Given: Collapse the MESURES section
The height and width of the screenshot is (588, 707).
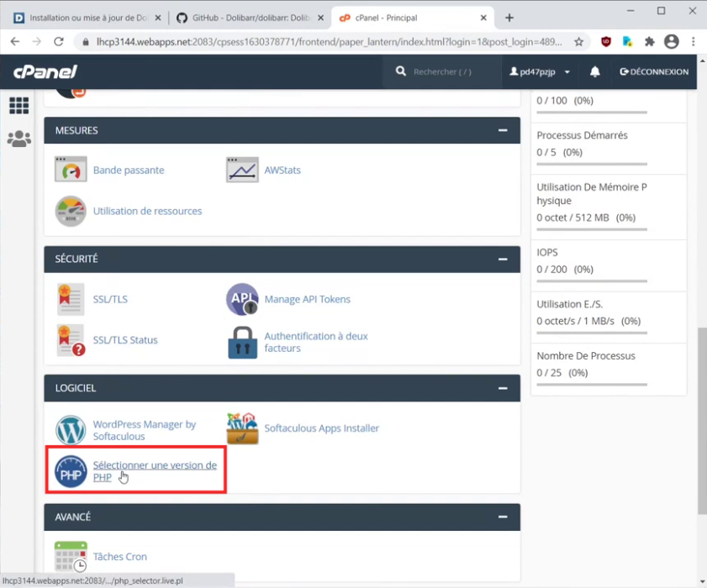Looking at the screenshot, I should pos(503,130).
